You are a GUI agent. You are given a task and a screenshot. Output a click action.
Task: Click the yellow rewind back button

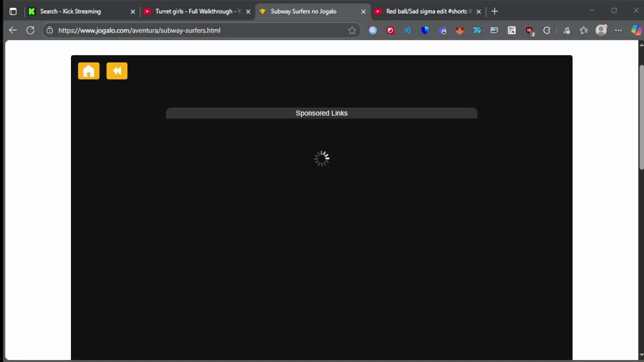point(117,71)
